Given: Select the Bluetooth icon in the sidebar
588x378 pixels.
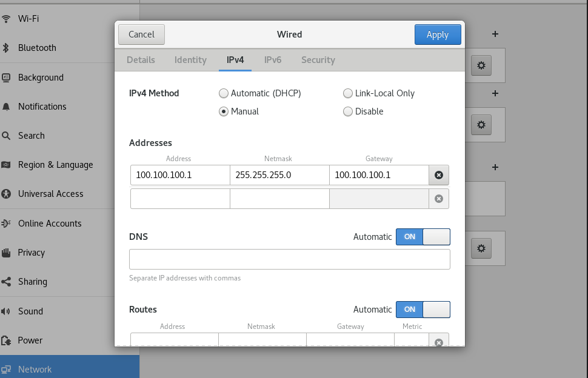Looking at the screenshot, I should tap(5, 48).
